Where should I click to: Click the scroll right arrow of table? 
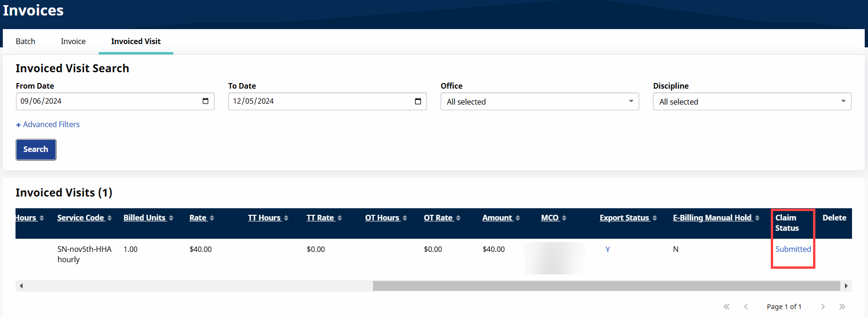[846, 286]
